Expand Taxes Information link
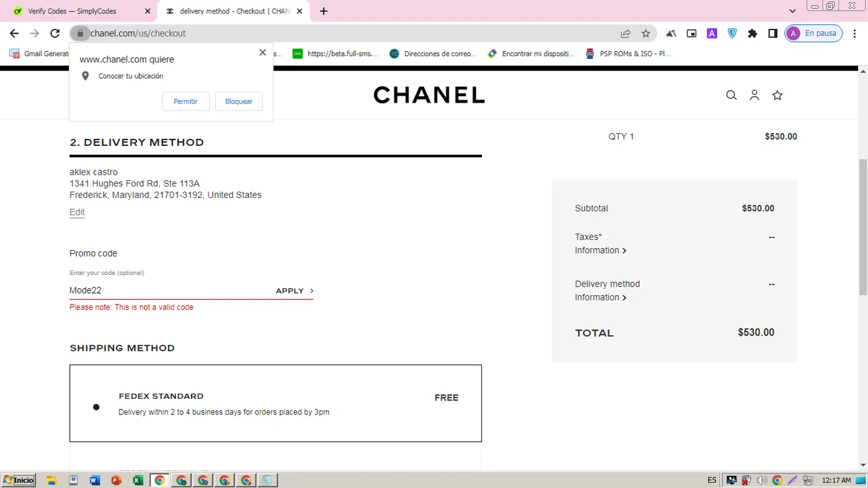Viewport: 868px width, 488px height. pyautogui.click(x=601, y=250)
